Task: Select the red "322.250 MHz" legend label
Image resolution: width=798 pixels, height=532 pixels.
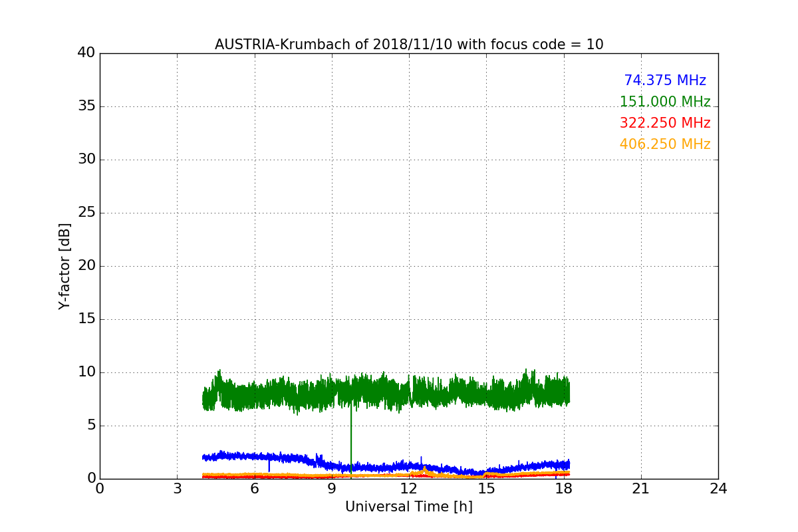Action: point(665,123)
